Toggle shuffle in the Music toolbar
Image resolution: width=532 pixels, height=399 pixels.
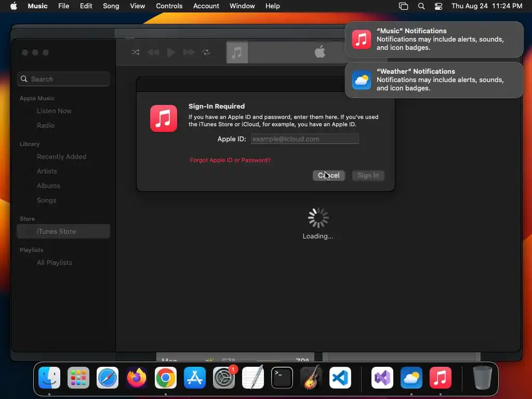[136, 52]
